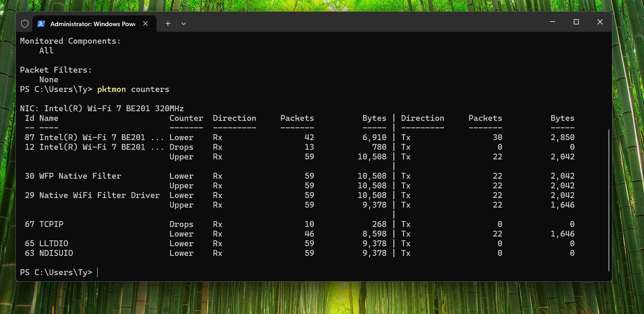Viewport: 644px width, 314px height.
Task: Close the Windows Terminal window
Action: (x=600, y=22)
